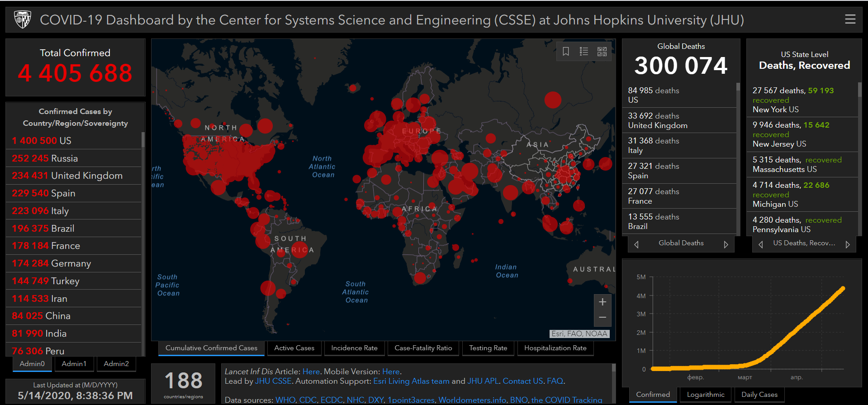868x405 pixels.
Task: Click the New York US state entry
Action: point(803,100)
